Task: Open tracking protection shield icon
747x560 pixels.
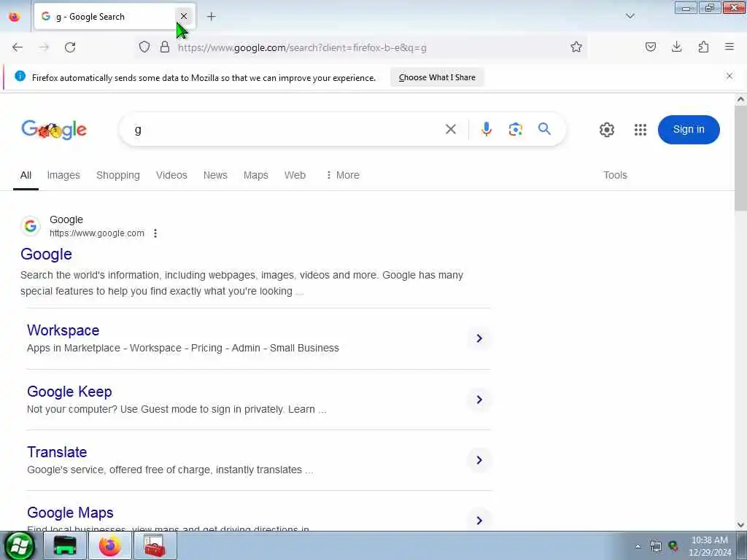Action: (x=144, y=47)
